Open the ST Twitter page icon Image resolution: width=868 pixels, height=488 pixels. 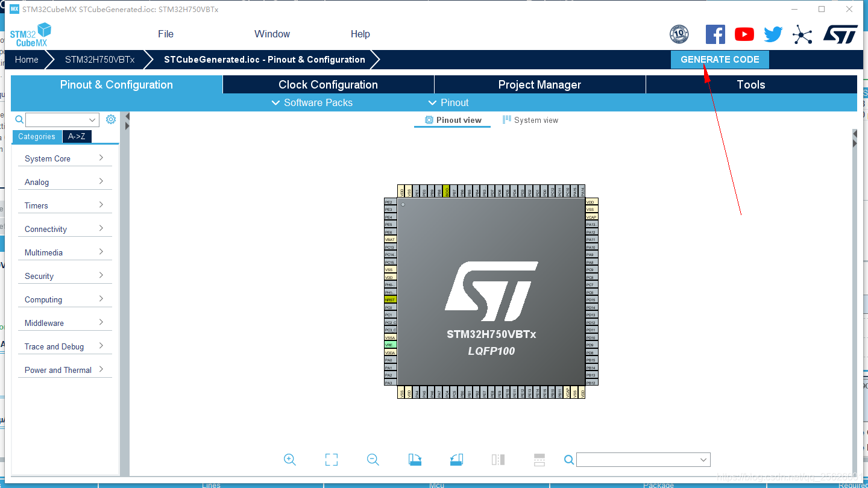[773, 34]
